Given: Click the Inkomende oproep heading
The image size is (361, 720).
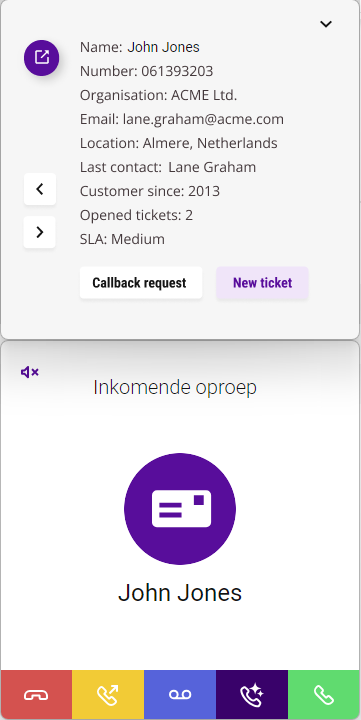Looking at the screenshot, I should tap(175, 388).
